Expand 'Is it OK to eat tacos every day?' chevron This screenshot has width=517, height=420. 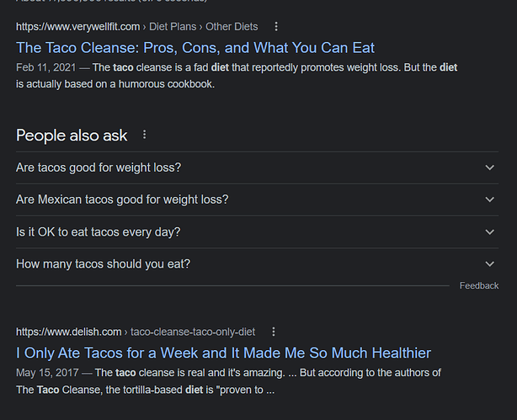489,232
